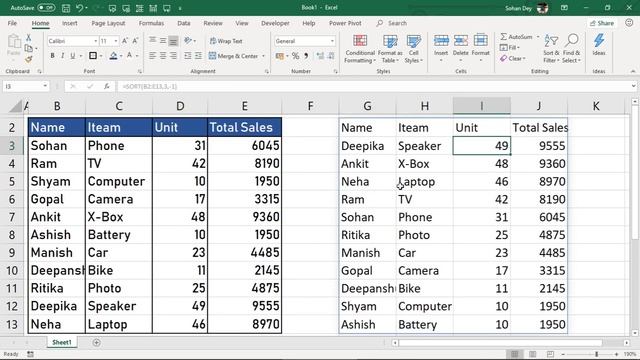The height and width of the screenshot is (360, 640).
Task: Click the Paste clipboard icon
Action: coord(14,42)
